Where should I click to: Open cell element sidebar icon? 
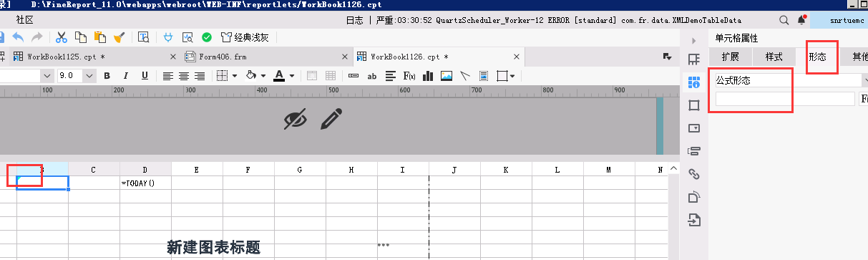coord(693,59)
